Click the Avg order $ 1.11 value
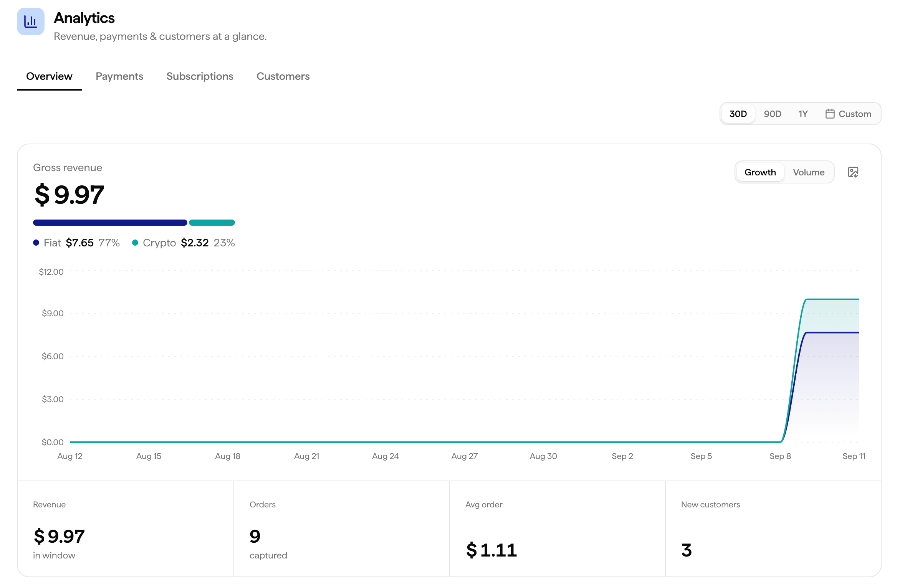Image resolution: width=900 pixels, height=588 pixels. 491,550
